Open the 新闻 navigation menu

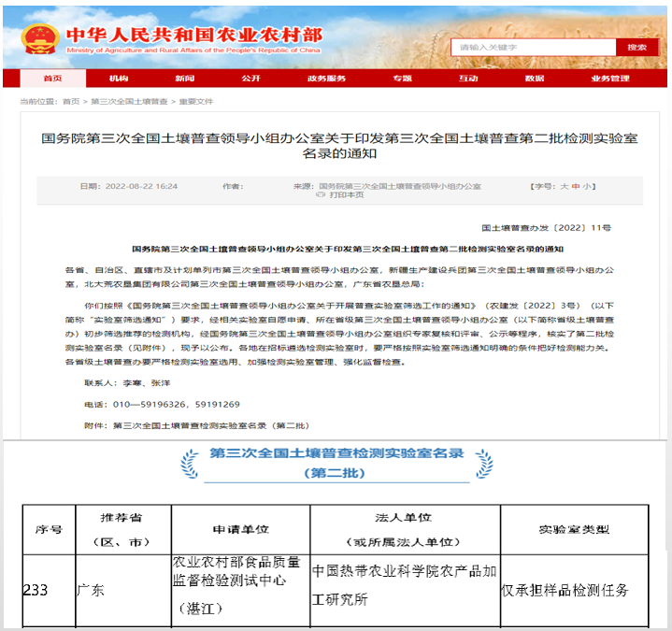point(185,78)
